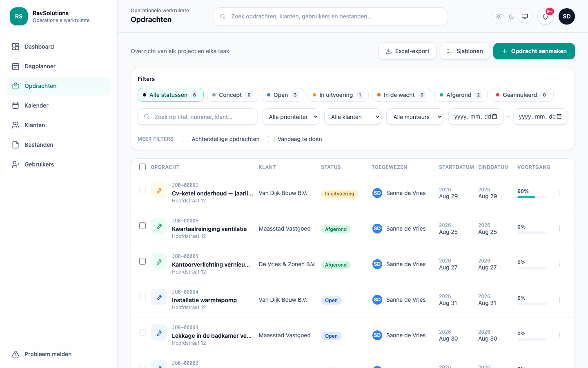This screenshot has height=368, width=588.
Task: Click the 60% progress bar for JOB-00001
Action: click(x=532, y=197)
